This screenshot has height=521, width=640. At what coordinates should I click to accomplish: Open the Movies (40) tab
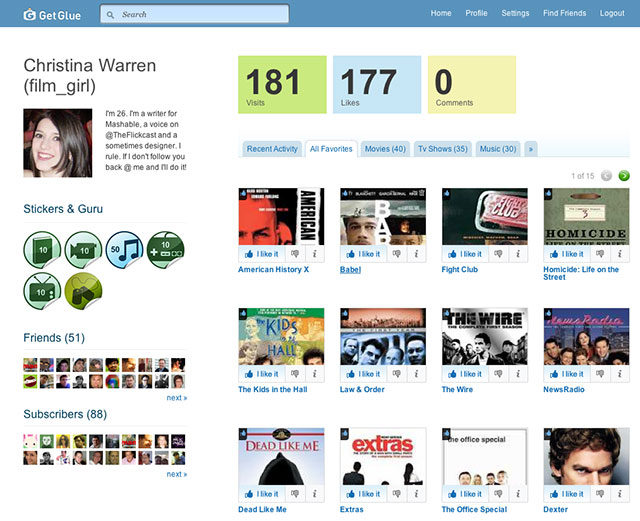(x=385, y=149)
